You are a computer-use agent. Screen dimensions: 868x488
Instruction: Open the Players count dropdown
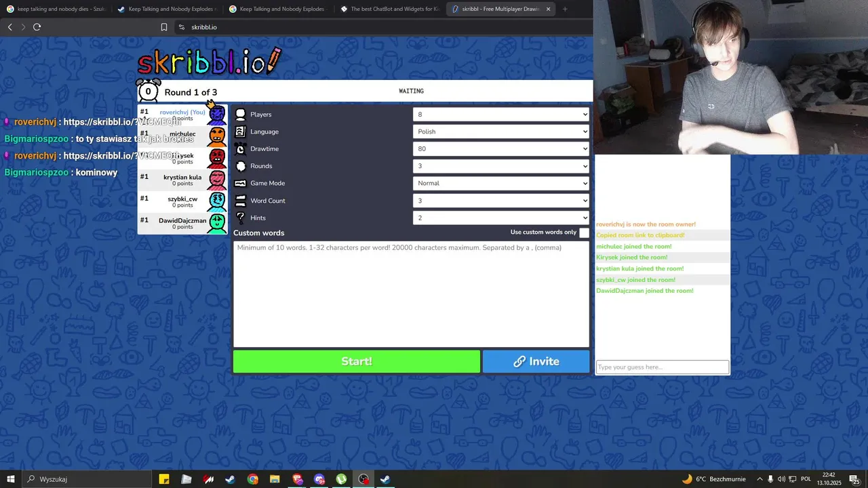pyautogui.click(x=500, y=115)
